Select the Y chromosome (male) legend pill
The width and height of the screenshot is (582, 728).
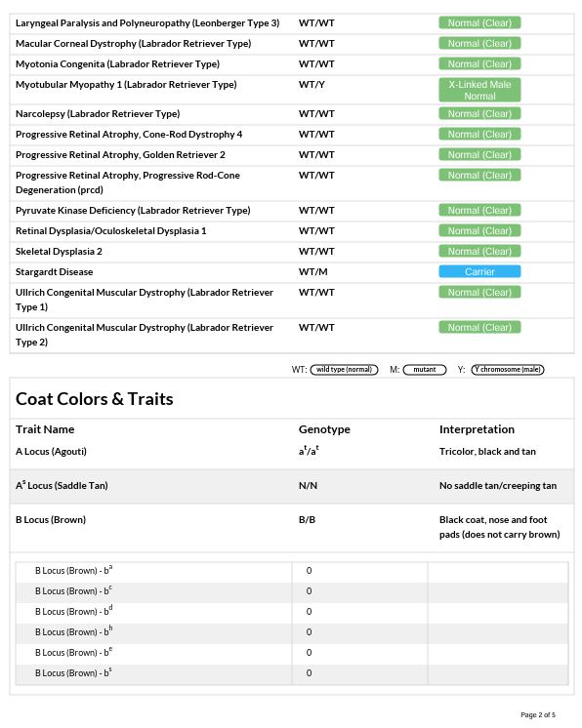tap(507, 370)
